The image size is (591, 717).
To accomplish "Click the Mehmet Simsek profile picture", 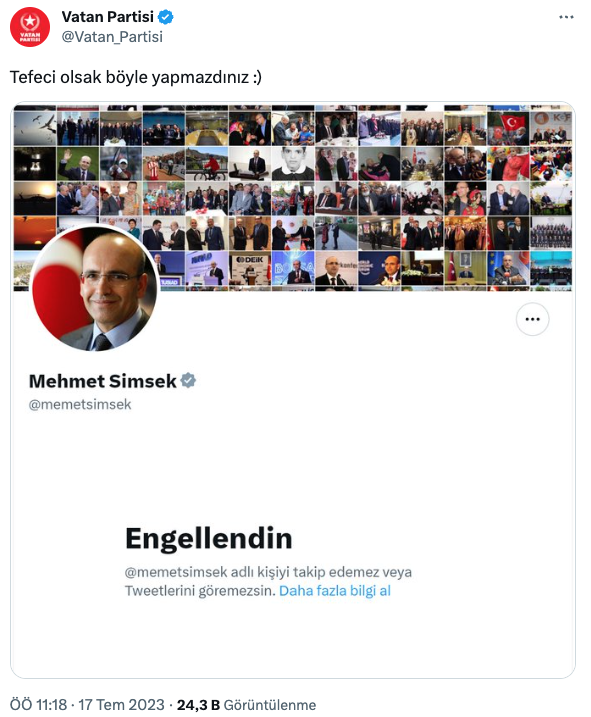I will tap(95, 288).
